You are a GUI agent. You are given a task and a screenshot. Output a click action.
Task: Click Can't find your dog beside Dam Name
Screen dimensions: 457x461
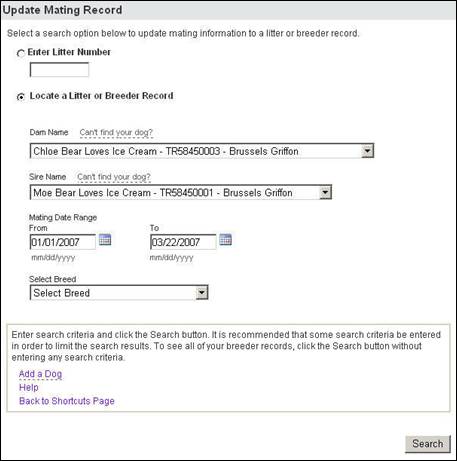pyautogui.click(x=116, y=132)
